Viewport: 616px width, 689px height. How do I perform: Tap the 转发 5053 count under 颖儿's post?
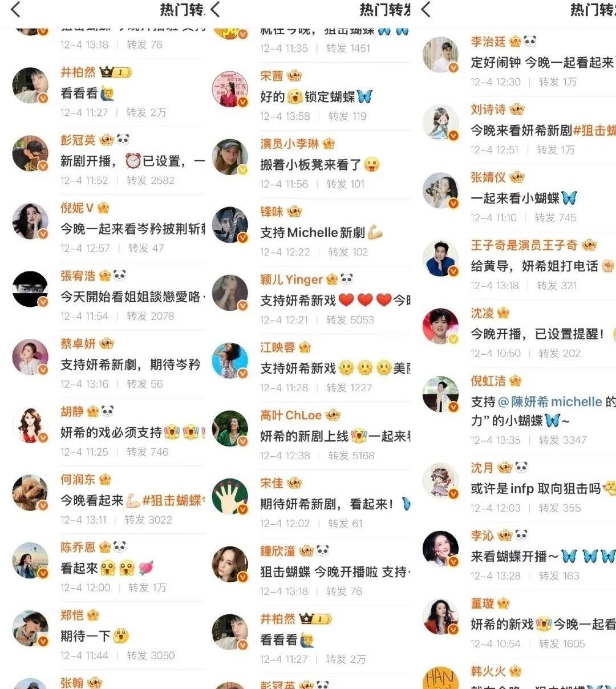coord(350,320)
